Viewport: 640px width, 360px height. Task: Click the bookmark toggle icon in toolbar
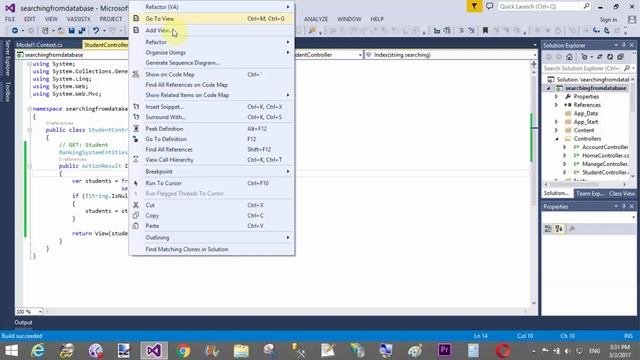485,31
